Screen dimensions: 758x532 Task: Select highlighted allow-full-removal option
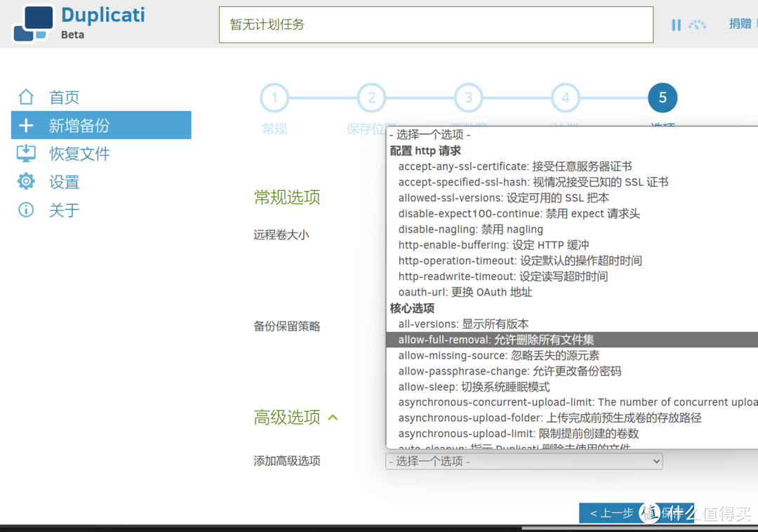click(x=572, y=340)
